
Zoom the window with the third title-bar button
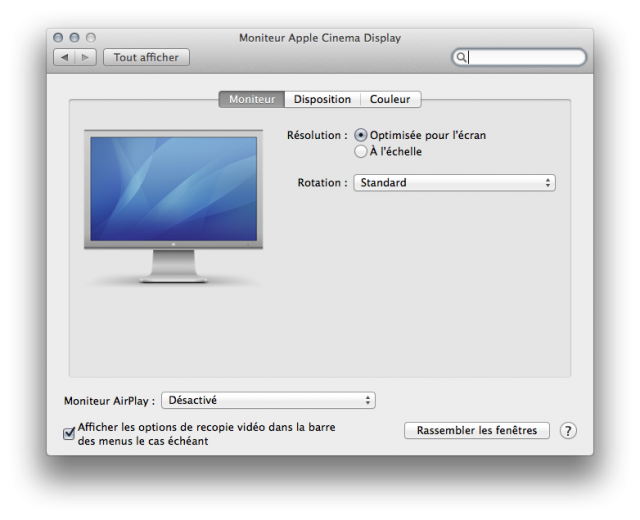[91, 38]
